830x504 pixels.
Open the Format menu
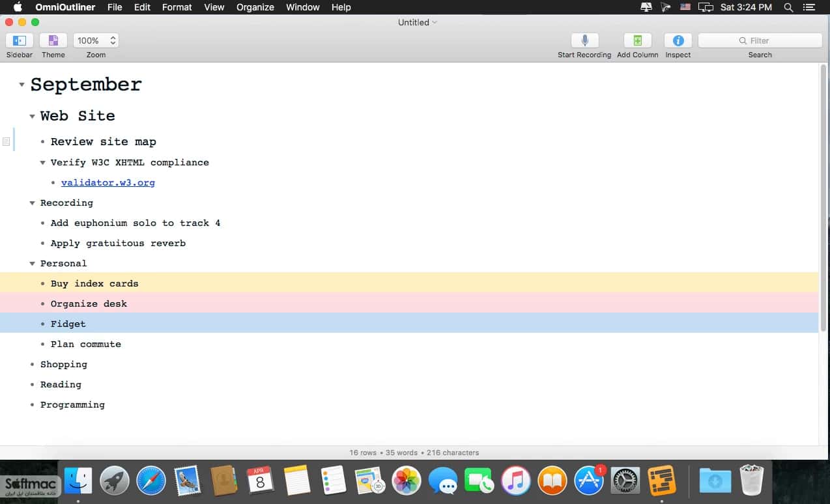[x=177, y=7]
